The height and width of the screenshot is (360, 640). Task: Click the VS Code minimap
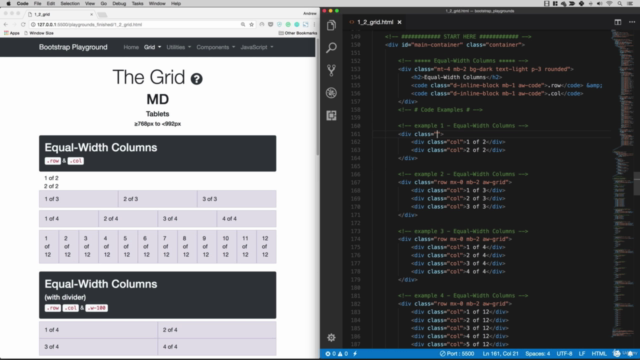(x=622, y=184)
